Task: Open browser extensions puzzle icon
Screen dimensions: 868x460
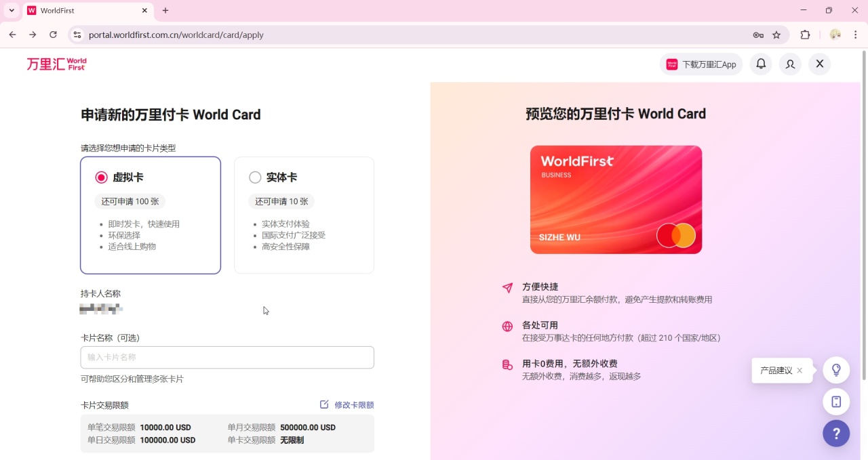Action: 805,35
